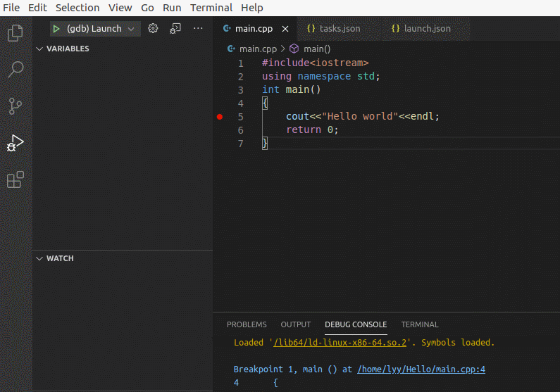Place cursor on the #include<iostream> line
The image size is (560, 392).
(x=315, y=63)
